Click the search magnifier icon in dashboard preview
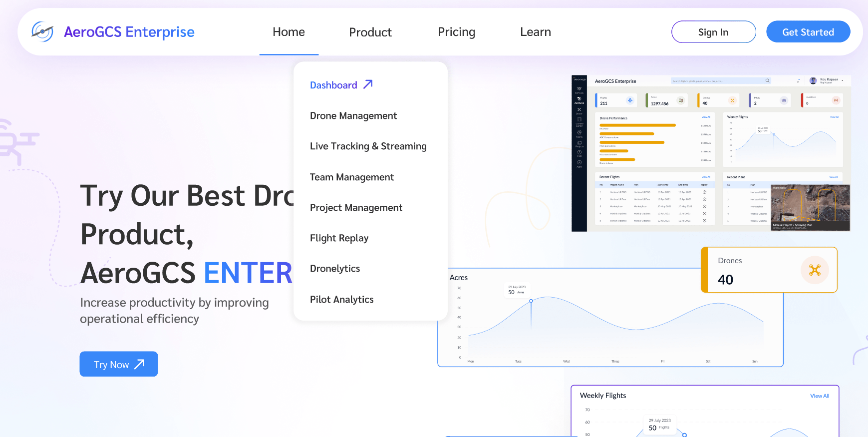Viewport: 868px width, 437px height. [x=767, y=80]
